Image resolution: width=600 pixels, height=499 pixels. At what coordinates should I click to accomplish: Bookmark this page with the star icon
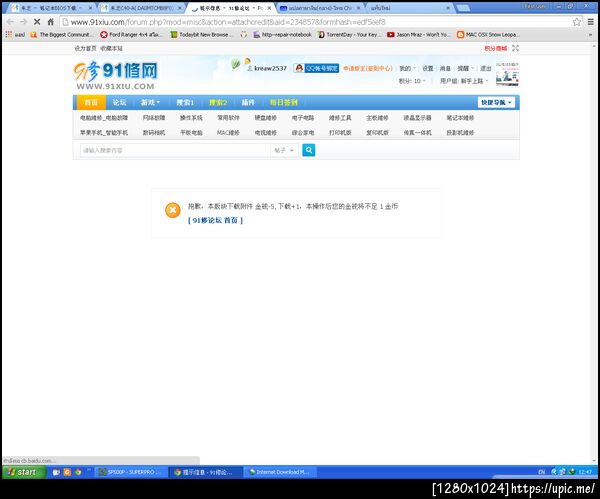(x=577, y=22)
